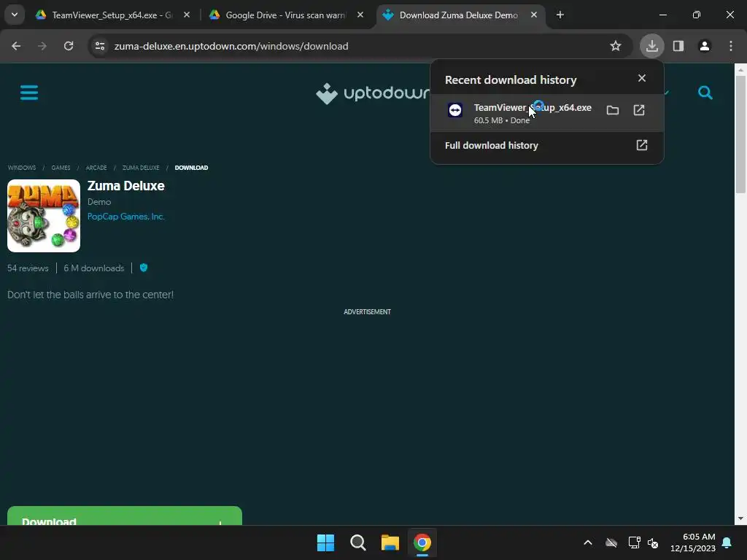Go to the ZUMA DELUXE breadcrumb
The width and height of the screenshot is (747, 560).
141,168
